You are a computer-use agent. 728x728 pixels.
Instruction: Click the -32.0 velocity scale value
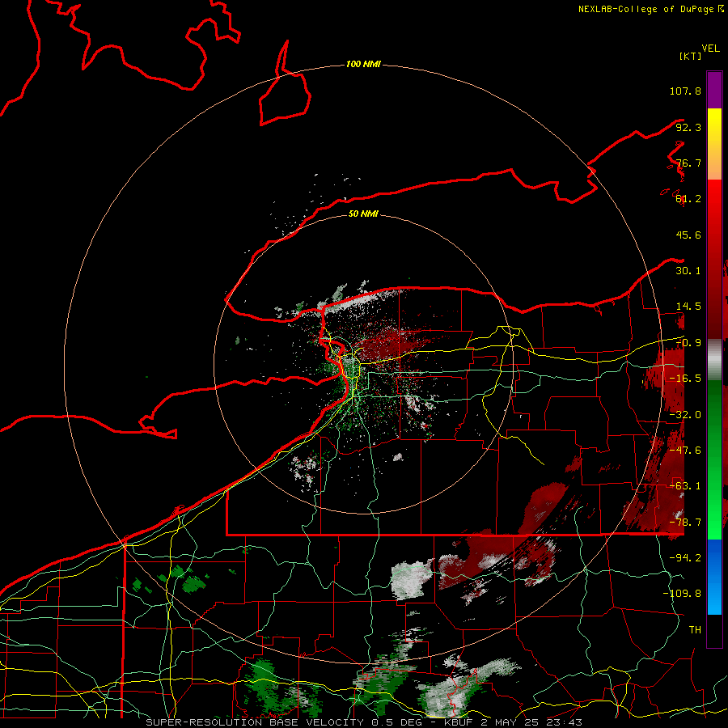pos(685,415)
